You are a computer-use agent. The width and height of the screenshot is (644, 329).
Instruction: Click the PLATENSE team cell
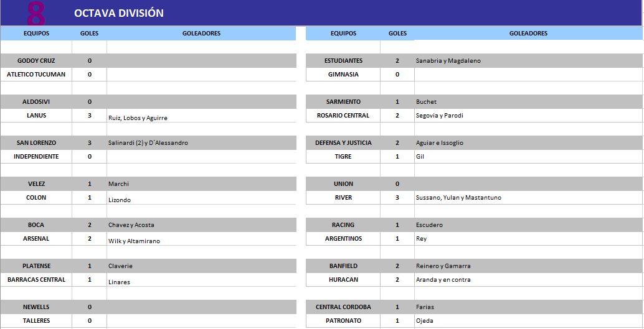(x=36, y=266)
